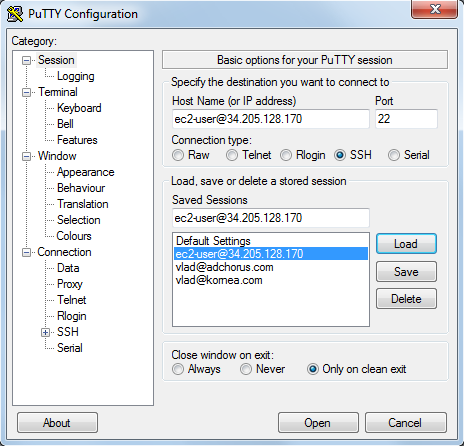Click the PuTTY icon in title bar
This screenshot has width=464, height=446.
(15, 14)
